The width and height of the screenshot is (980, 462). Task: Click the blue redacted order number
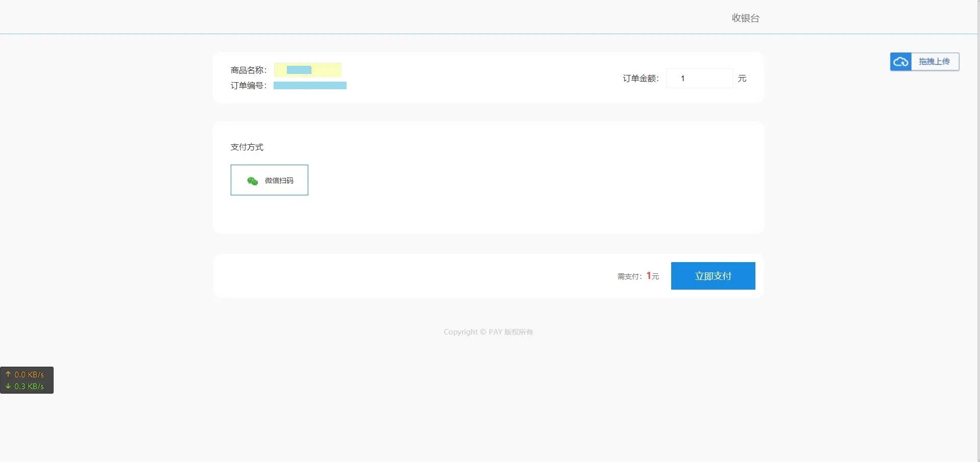pyautogui.click(x=310, y=86)
